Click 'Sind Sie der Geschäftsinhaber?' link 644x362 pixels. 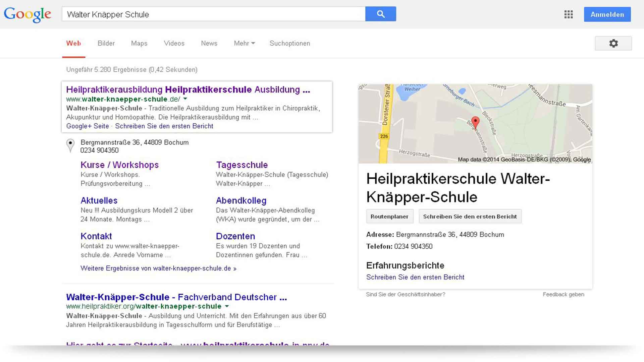coord(406,294)
